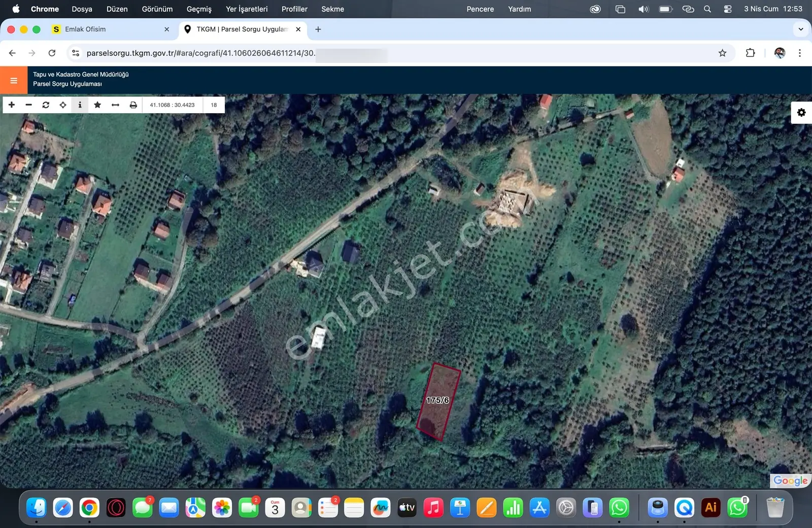
Task: Open the Apple menu
Action: pos(16,9)
